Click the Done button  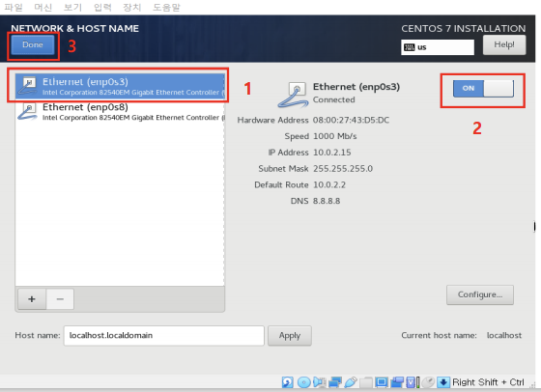[33, 44]
